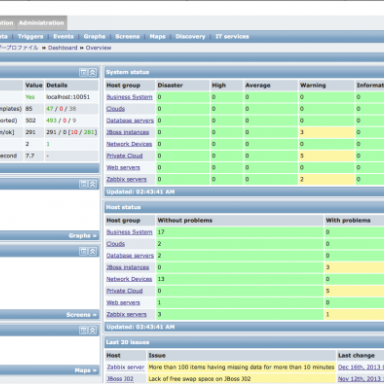384x384 pixels.
Task: Follow the Maps » link
Action: 85,370
